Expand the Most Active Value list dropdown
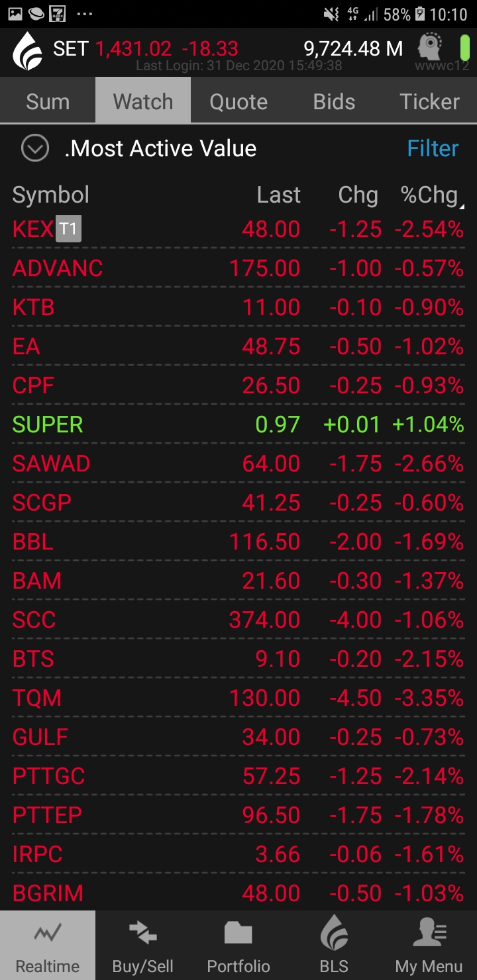This screenshot has width=477, height=980. click(x=35, y=148)
